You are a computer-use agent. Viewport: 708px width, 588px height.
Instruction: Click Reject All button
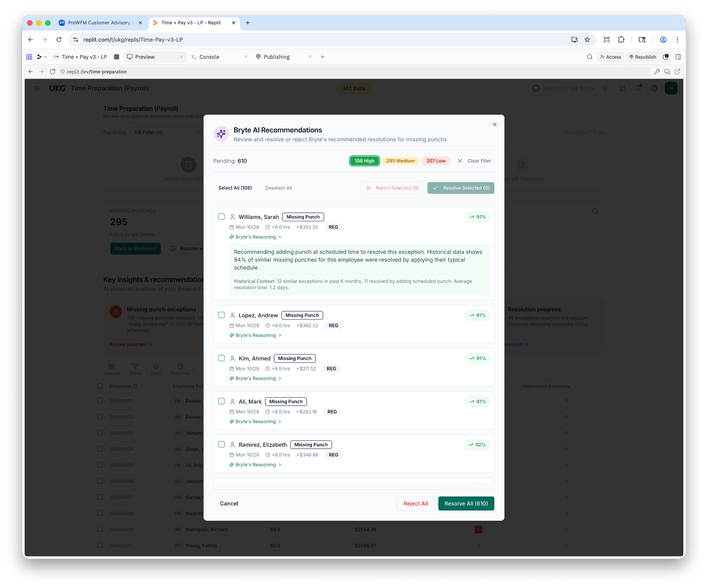[x=416, y=504]
